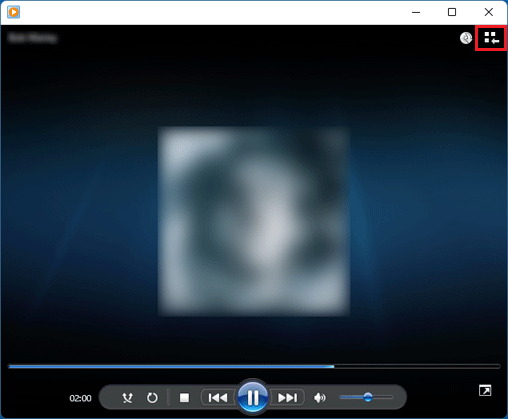Click the blurred album art thumbnail
Viewport: 508px width, 419px height.
tap(254, 221)
